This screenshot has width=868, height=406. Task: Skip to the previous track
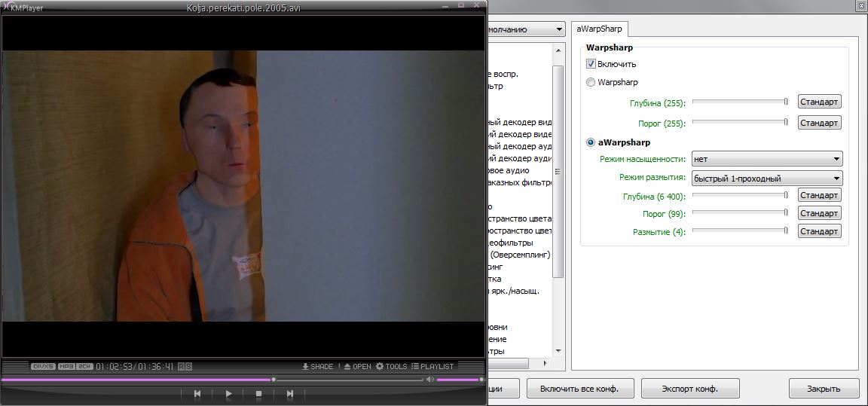click(197, 393)
